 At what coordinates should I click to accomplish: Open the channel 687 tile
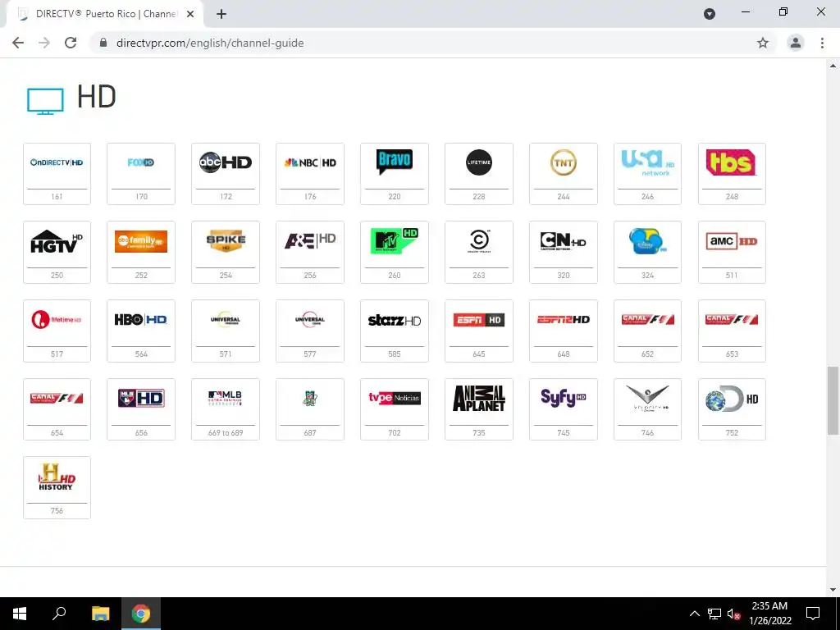[x=310, y=409]
